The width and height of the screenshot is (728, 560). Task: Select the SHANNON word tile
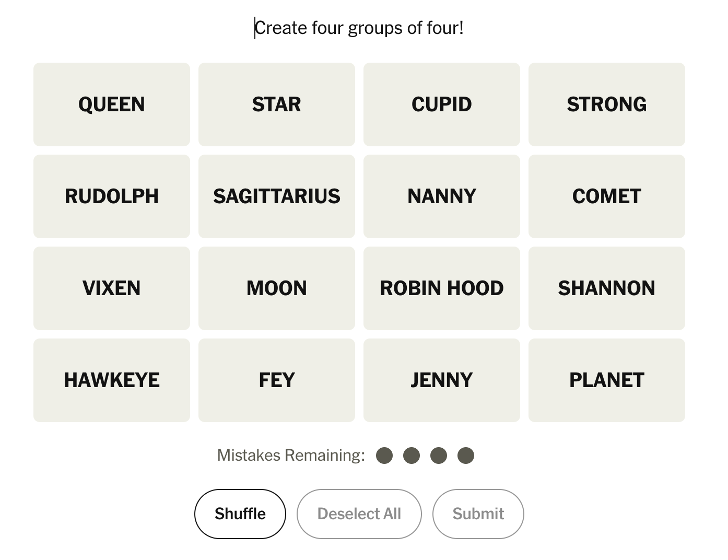607,288
